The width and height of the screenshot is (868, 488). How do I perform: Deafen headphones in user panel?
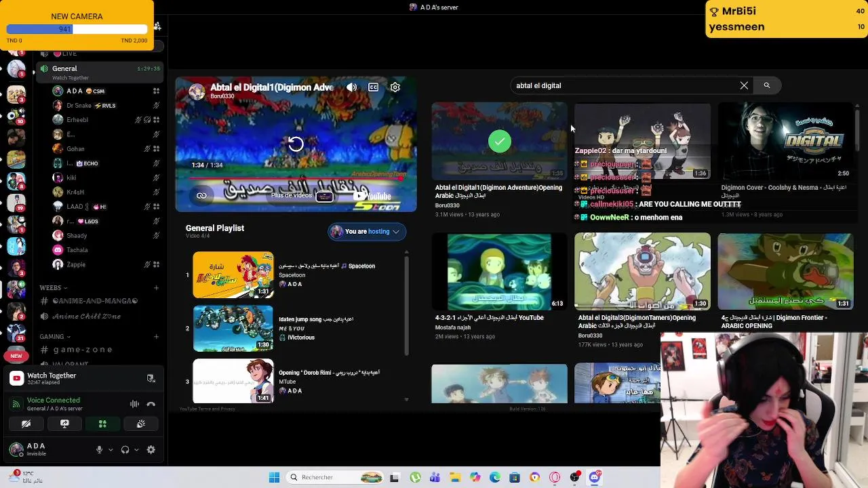pyautogui.click(x=125, y=449)
